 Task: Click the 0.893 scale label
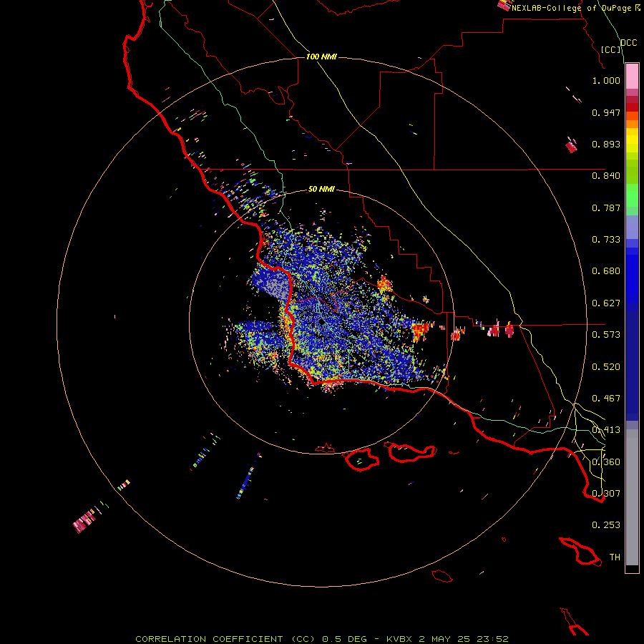click(606, 144)
